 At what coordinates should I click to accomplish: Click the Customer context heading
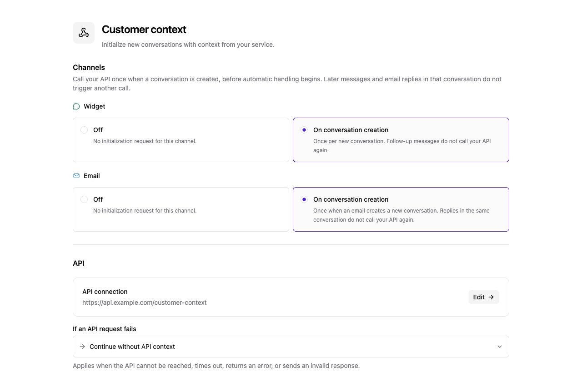click(144, 30)
